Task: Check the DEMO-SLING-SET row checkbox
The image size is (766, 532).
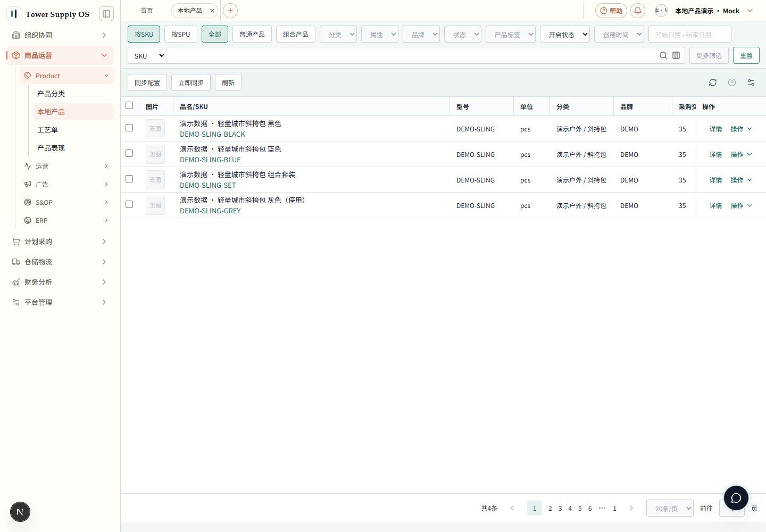Action: pyautogui.click(x=129, y=179)
